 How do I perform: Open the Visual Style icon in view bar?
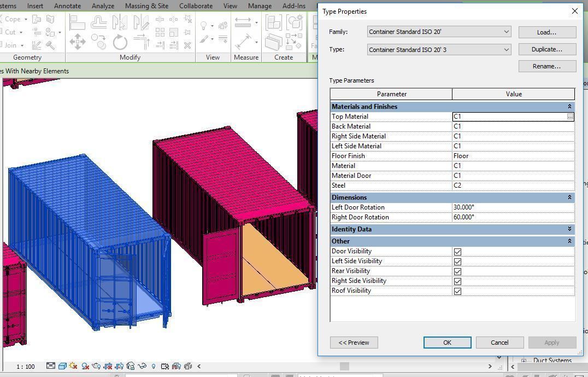(x=62, y=366)
